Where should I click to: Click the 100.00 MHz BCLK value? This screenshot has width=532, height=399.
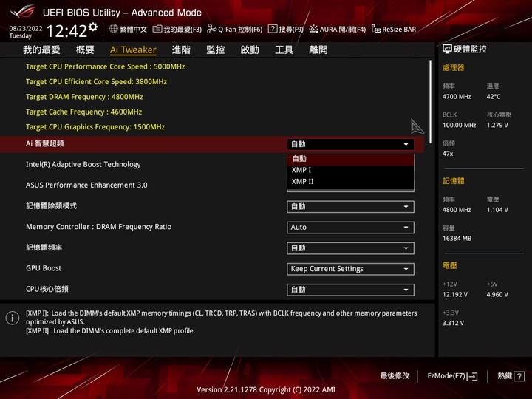[459, 125]
